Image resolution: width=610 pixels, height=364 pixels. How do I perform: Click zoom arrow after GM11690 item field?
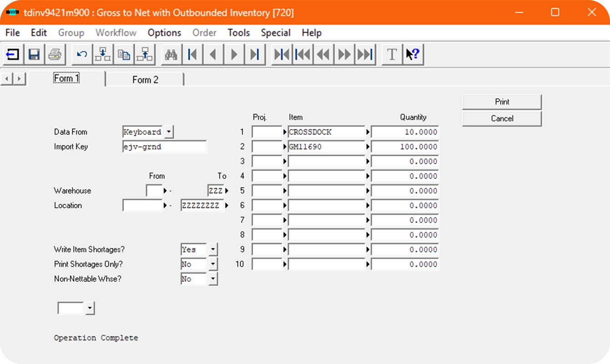tap(368, 147)
